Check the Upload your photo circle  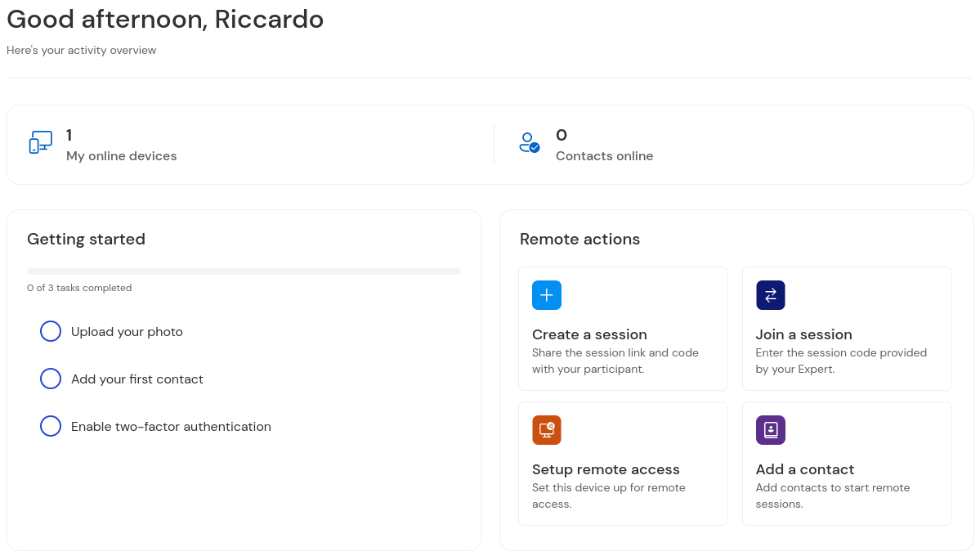[51, 331]
